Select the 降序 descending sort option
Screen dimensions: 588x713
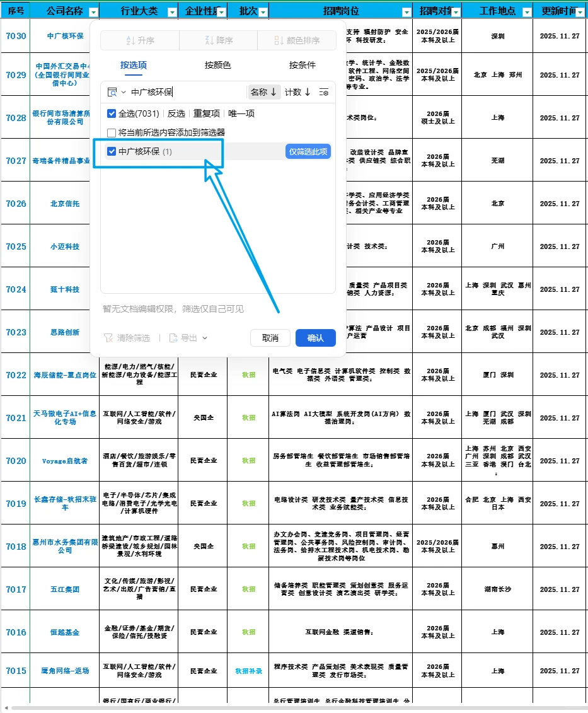click(219, 41)
